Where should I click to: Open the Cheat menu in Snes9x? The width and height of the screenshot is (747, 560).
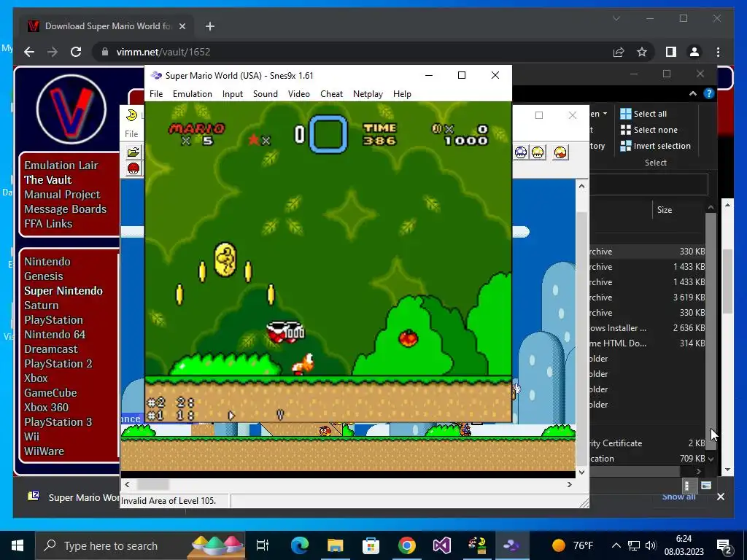pyautogui.click(x=332, y=94)
